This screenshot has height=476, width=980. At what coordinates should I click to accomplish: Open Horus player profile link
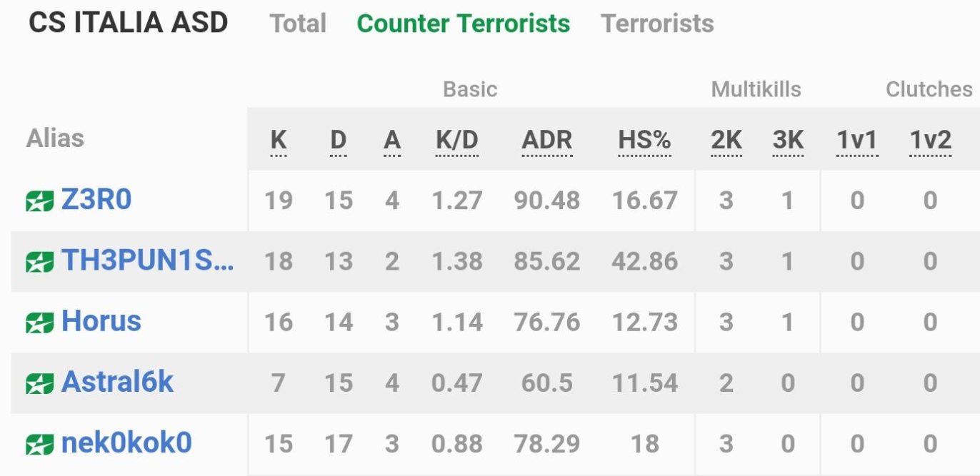[x=101, y=321]
